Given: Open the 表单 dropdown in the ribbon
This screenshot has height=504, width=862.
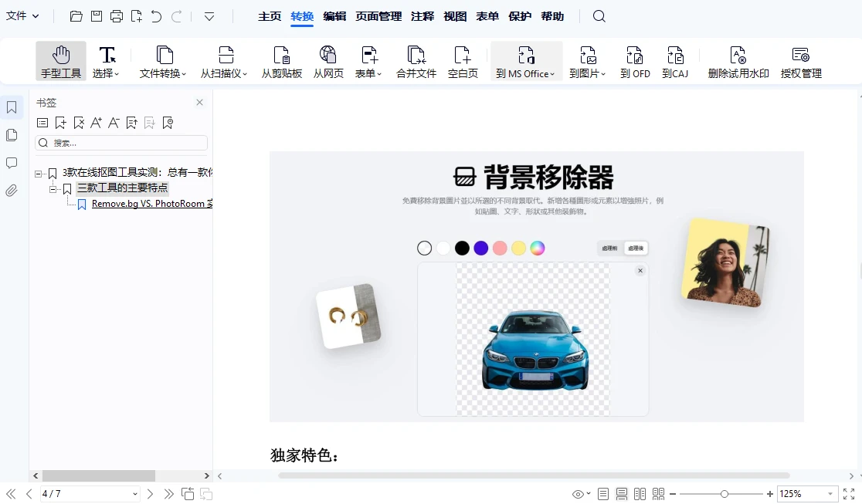Looking at the screenshot, I should (x=368, y=62).
